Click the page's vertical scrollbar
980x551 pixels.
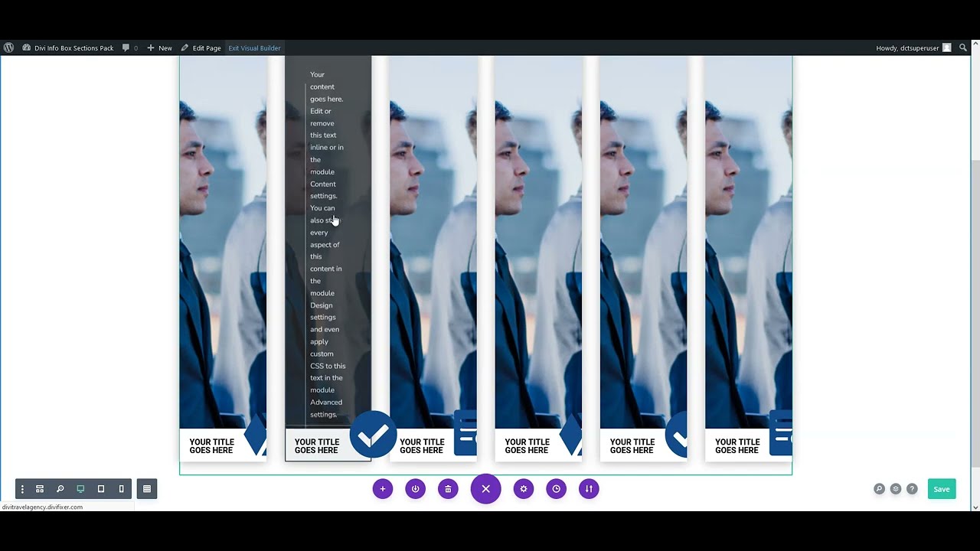click(975, 314)
